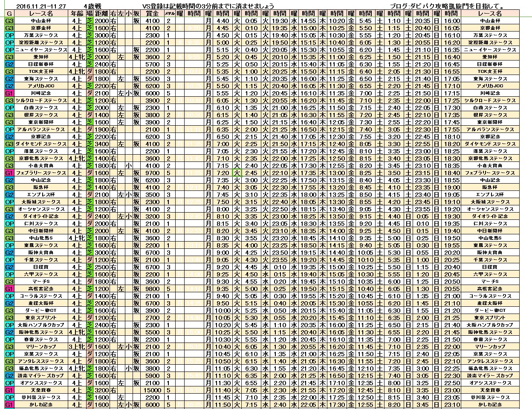Click the 11:50 Monday time for かしわ記念
Viewport: 532px width, 409px height.
223,405
